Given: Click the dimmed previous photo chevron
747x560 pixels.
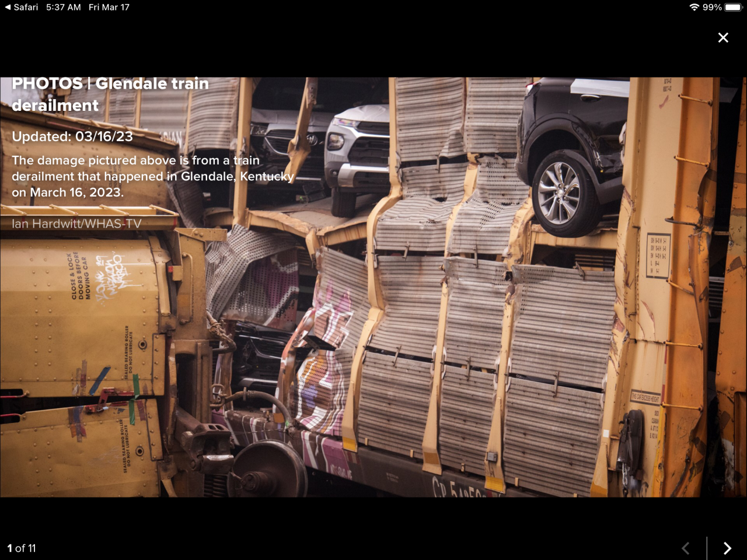Looking at the screenshot, I should coord(686,548).
